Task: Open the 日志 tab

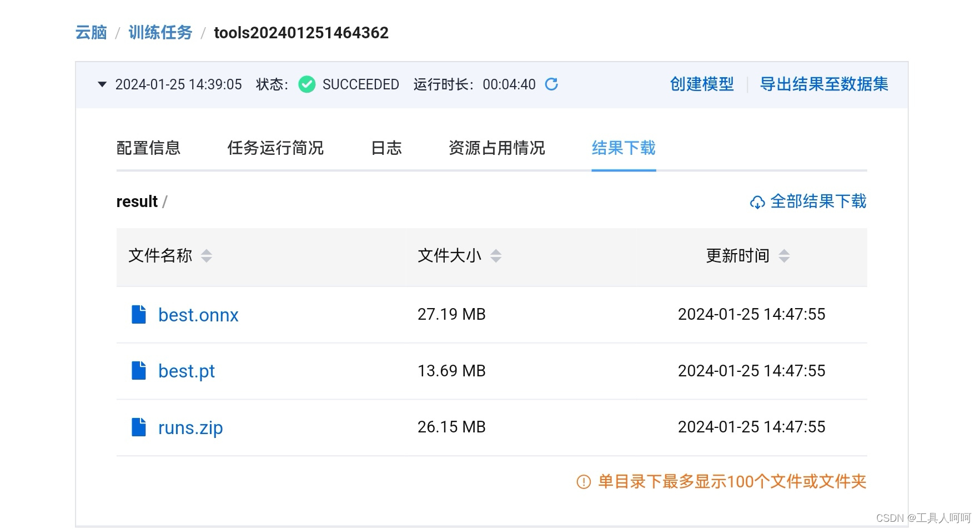Action: click(386, 148)
